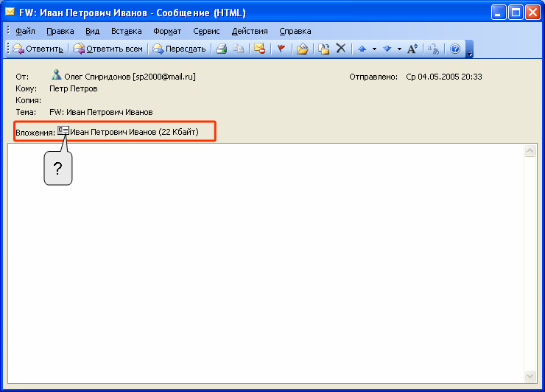Open the Правка menu

(x=60, y=31)
